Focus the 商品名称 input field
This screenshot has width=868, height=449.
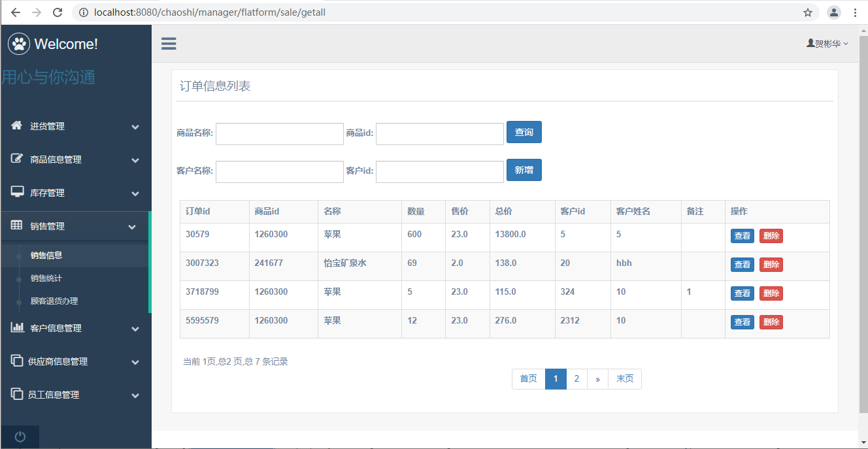(280, 134)
